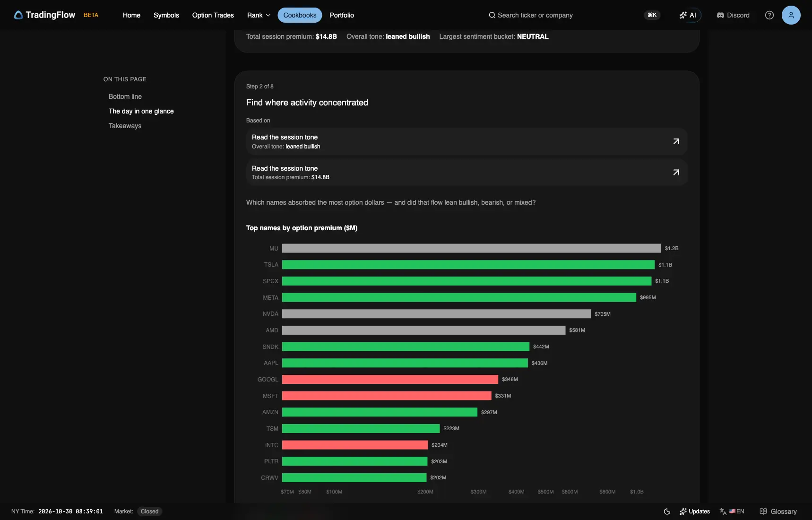The height and width of the screenshot is (520, 812).
Task: Open arrow on 'Total session premium' card
Action: click(x=676, y=173)
